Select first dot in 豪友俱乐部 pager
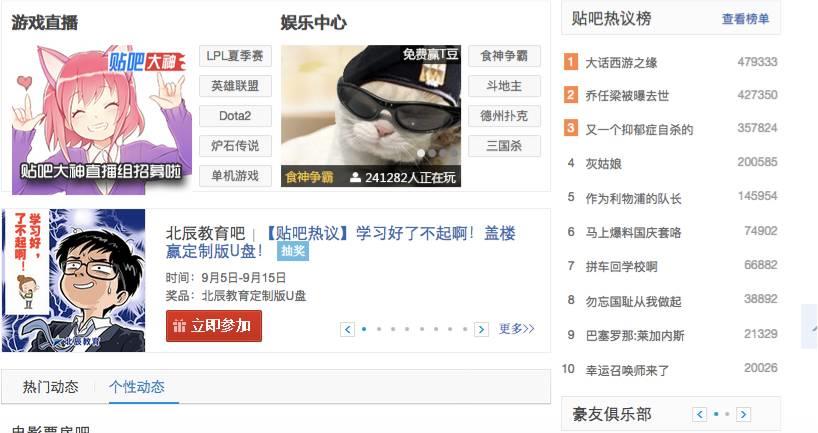 pos(716,414)
